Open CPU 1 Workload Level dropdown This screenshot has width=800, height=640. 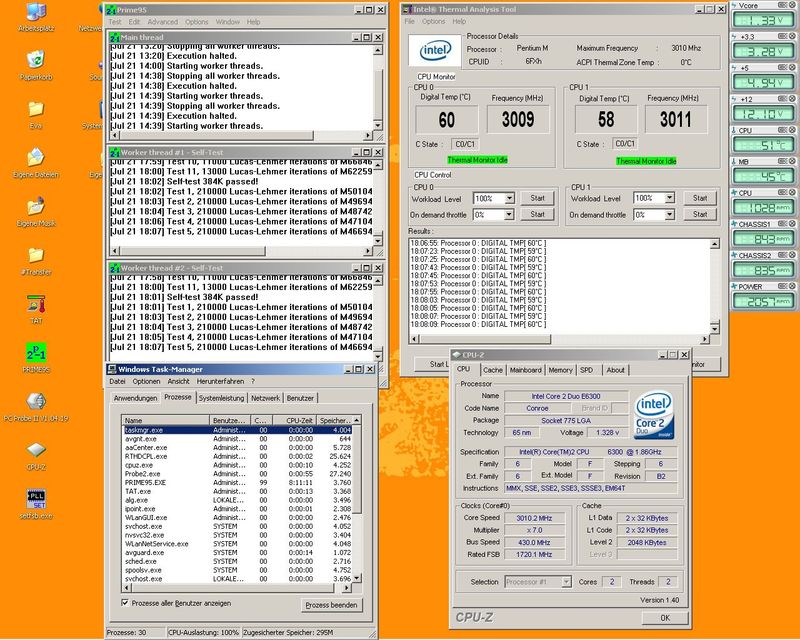tap(669, 198)
